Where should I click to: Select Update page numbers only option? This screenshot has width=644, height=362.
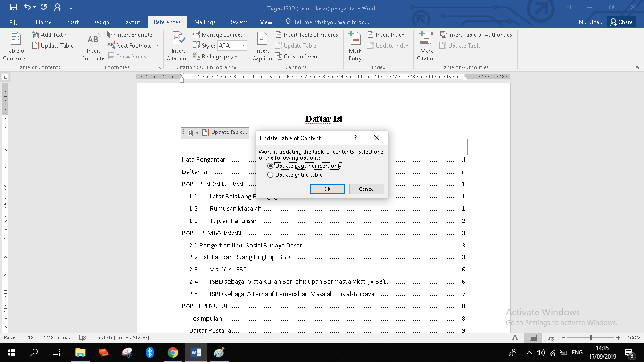pyautogui.click(x=271, y=166)
